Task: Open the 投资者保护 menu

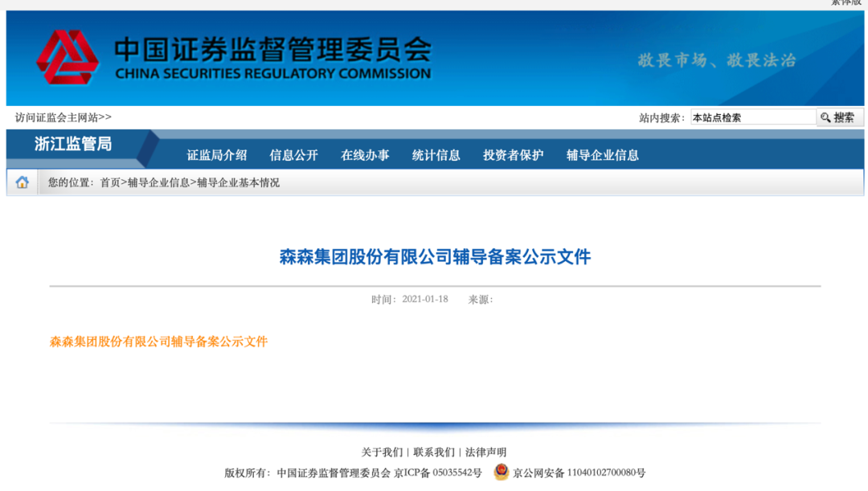Action: [x=513, y=156]
